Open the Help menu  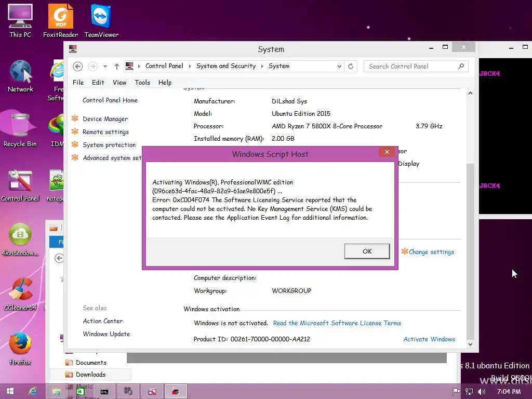(165, 83)
